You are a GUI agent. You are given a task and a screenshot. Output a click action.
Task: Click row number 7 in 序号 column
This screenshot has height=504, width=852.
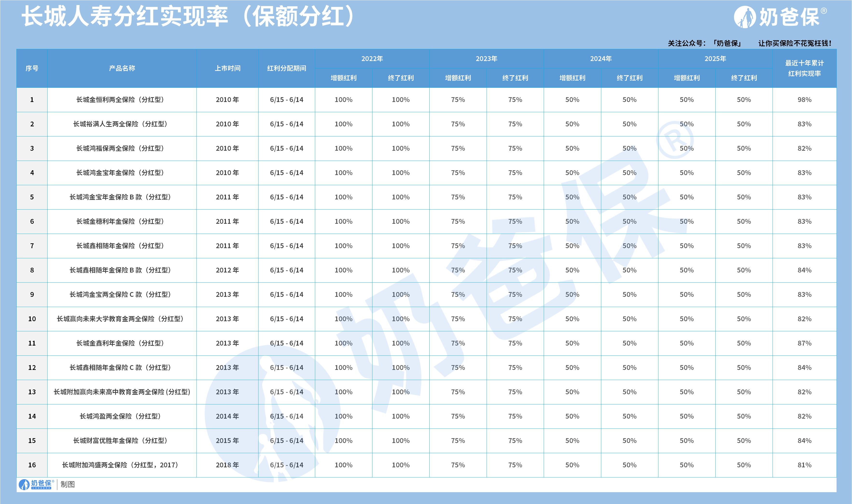click(32, 245)
